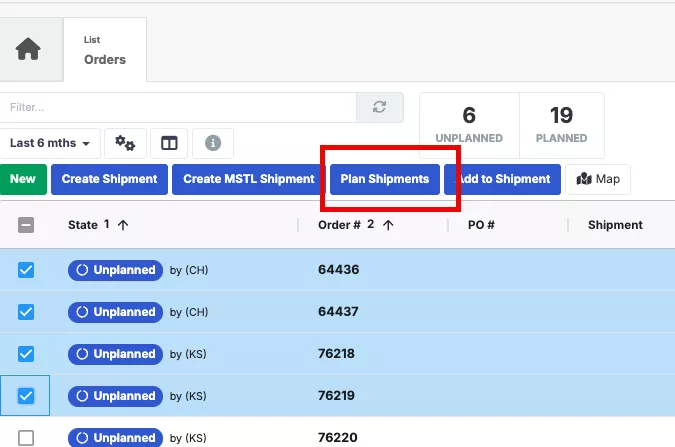
Task: Select the Orders list tab
Action: (105, 50)
